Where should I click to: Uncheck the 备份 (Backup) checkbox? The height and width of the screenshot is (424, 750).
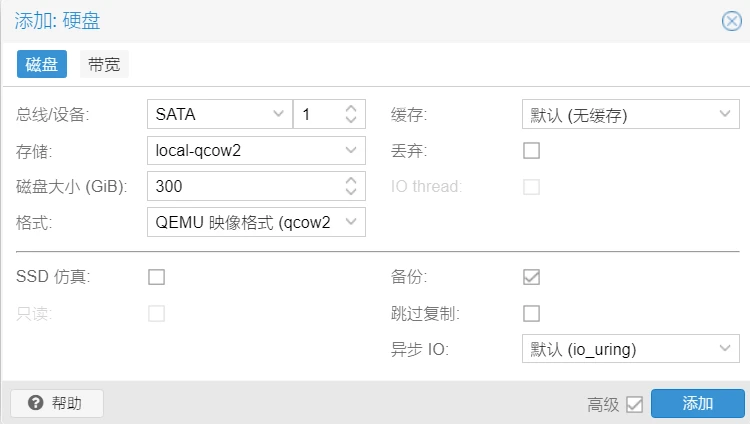[532, 277]
